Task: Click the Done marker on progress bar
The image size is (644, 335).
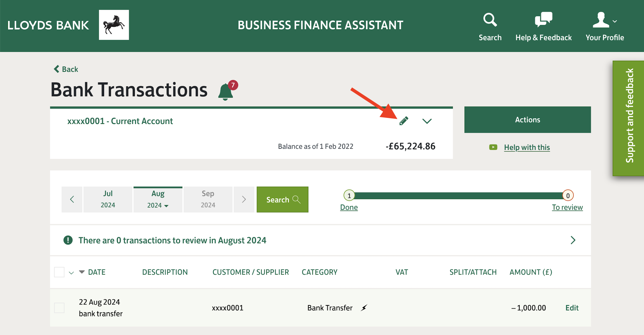Action: 349,196
